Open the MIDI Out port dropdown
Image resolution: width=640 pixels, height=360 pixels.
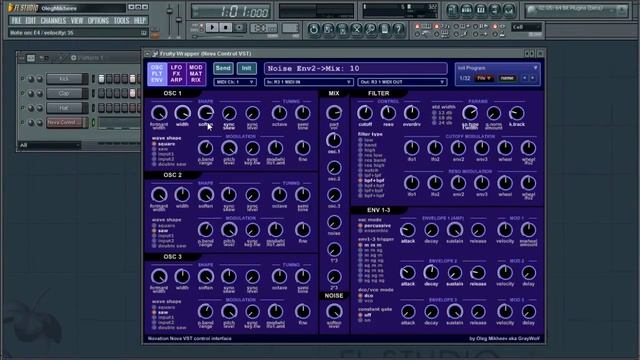[402, 82]
